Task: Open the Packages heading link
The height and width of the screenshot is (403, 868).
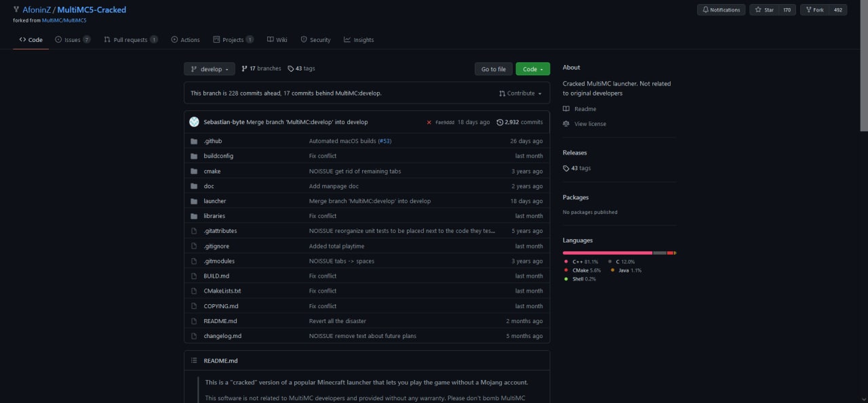Action: pos(576,198)
